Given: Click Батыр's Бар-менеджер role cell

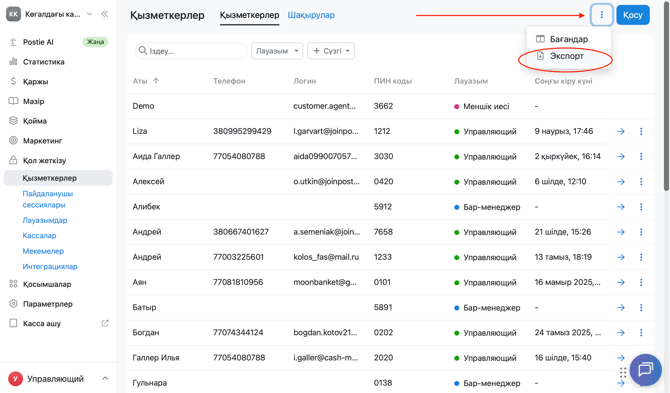Looking at the screenshot, I should point(487,308).
